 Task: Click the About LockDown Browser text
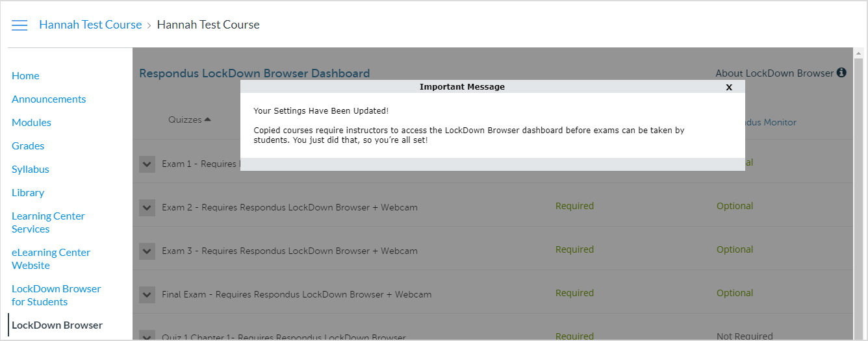pyautogui.click(x=774, y=73)
